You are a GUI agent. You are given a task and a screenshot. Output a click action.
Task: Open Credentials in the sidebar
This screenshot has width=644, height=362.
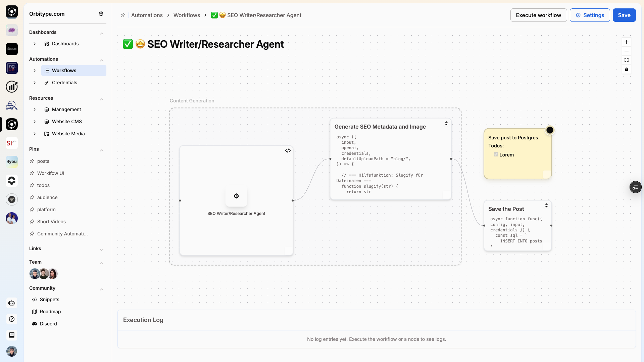[74, 83]
